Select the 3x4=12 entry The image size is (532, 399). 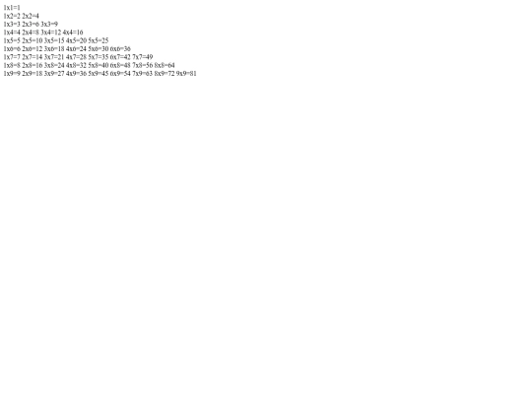pos(51,33)
